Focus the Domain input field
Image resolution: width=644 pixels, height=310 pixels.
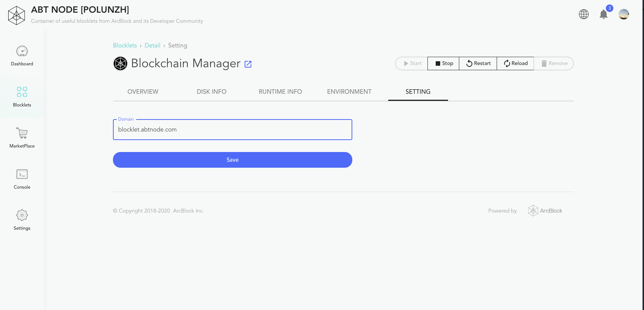tap(233, 130)
